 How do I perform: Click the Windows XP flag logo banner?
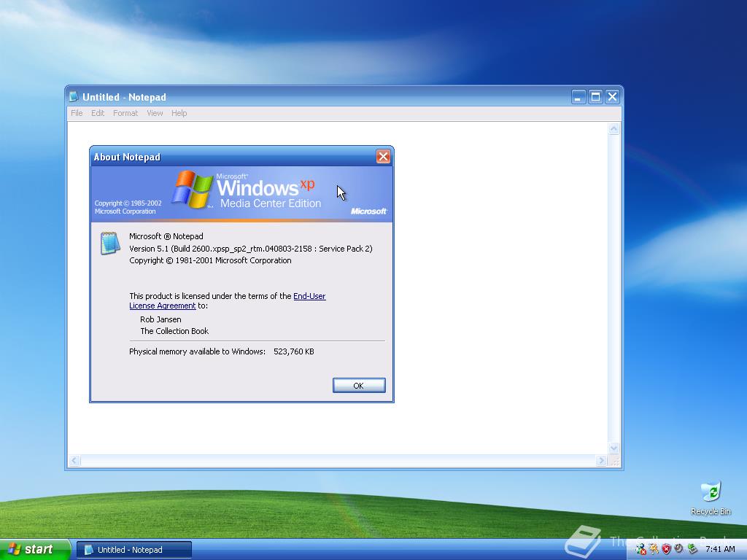pos(241,194)
